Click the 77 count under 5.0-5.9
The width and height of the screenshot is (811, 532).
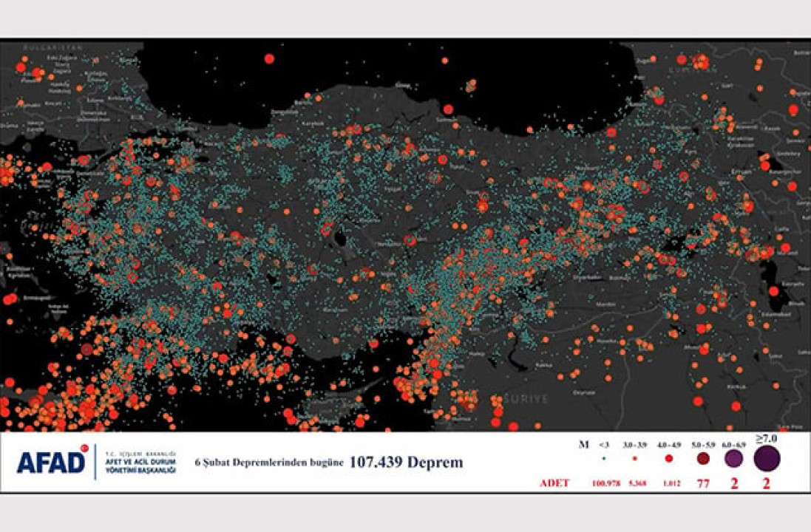tap(702, 483)
